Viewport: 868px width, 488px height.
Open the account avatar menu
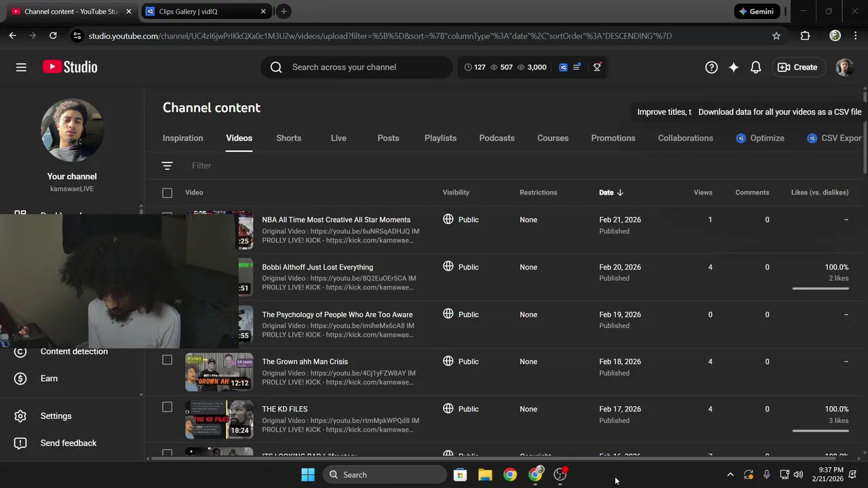(844, 67)
